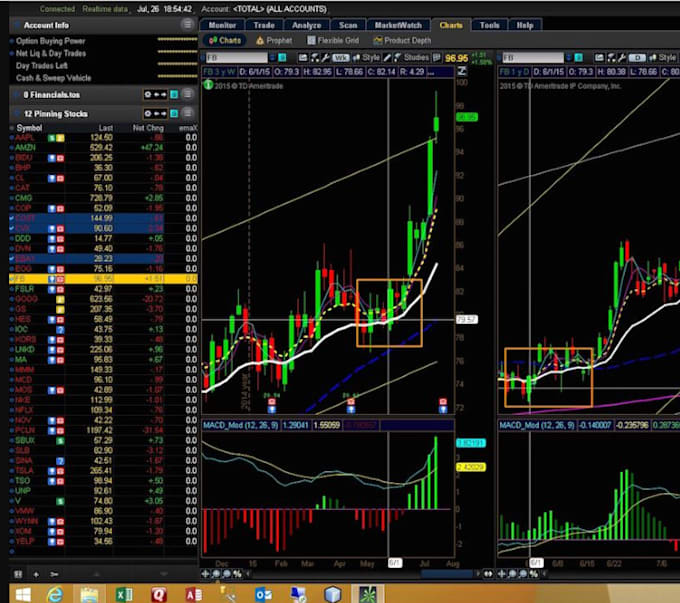This screenshot has height=603, width=680.
Task: Sort watchlist by Symbol column header
Action: [29, 128]
